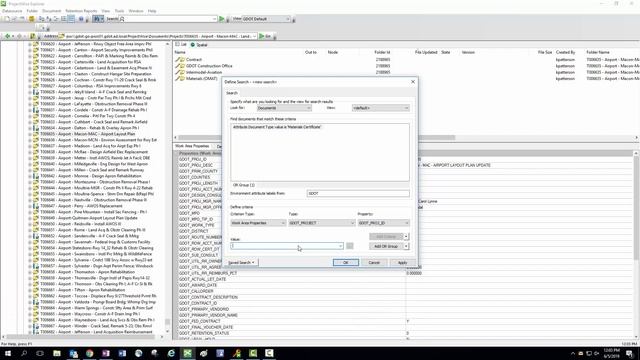Screen dimensions: 640x360
Task: Click the Environment attribute labels field
Action: (x=358, y=193)
